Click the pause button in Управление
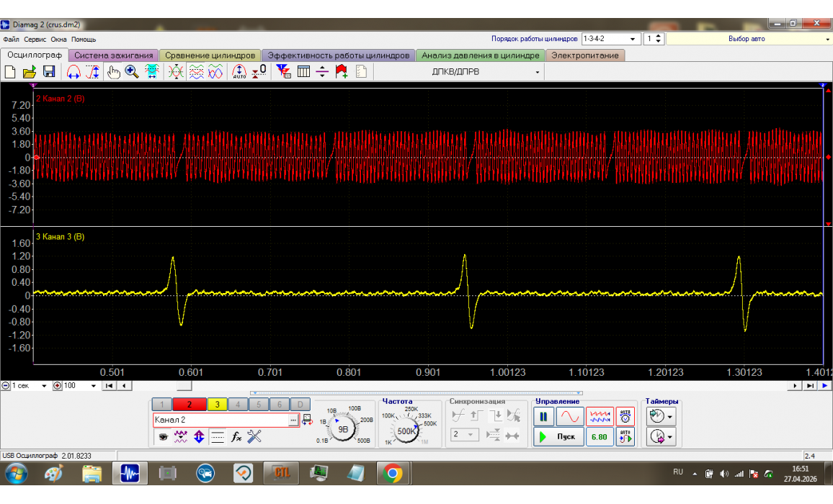 543,416
